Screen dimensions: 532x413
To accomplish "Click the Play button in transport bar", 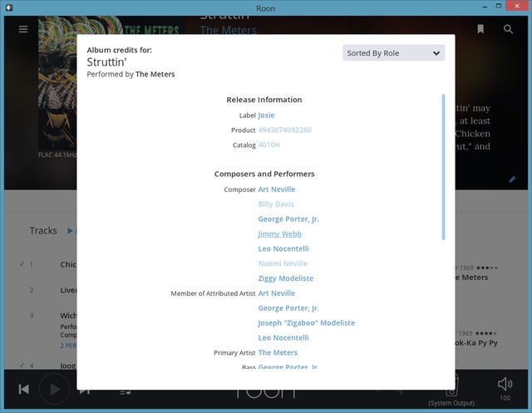I will [54, 389].
